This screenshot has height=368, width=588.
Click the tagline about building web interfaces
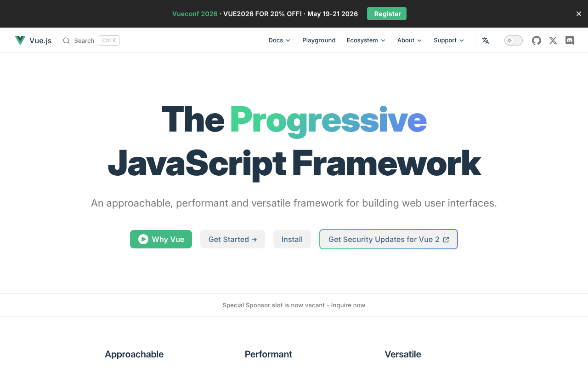tap(294, 203)
